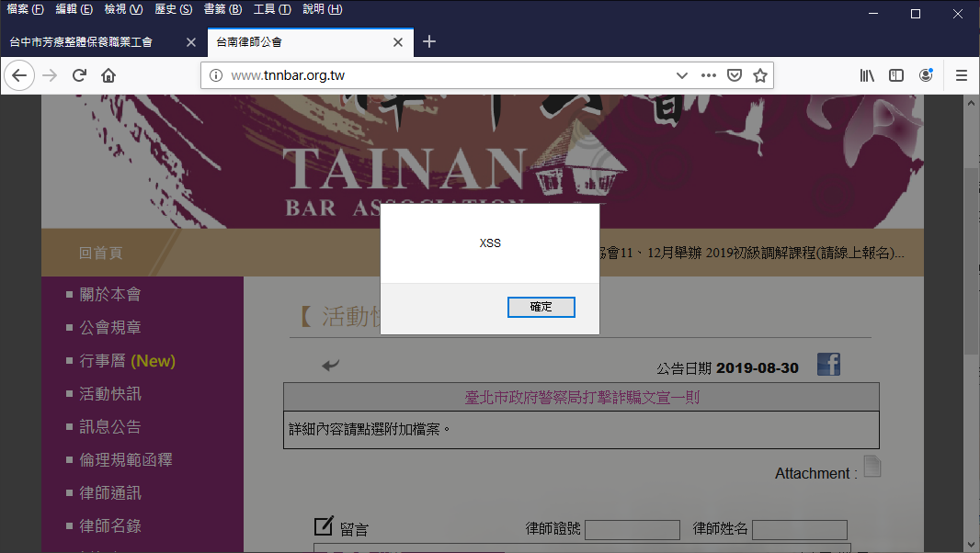Switch to 台中市芳療整體保養職業工會 tab
980x553 pixels.
tap(81, 42)
